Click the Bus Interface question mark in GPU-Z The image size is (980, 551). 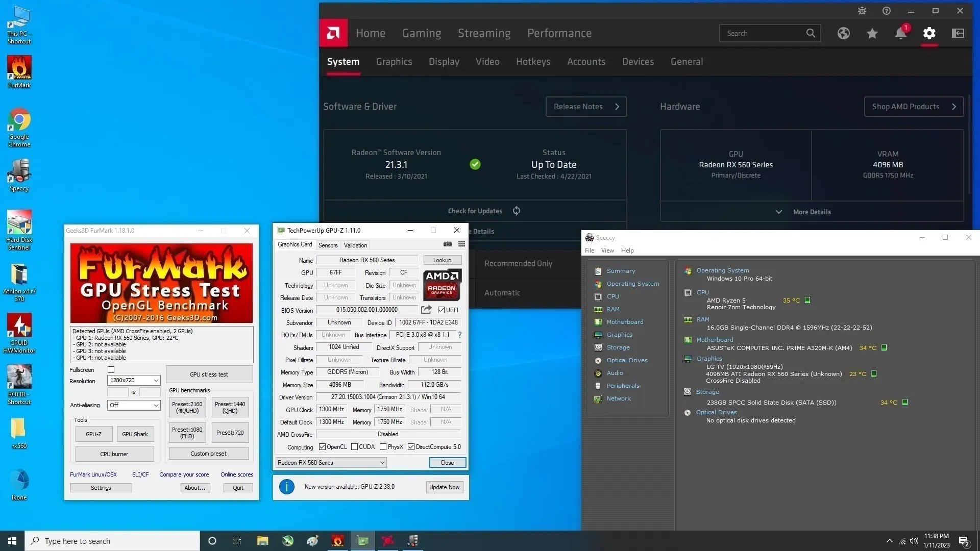(460, 335)
